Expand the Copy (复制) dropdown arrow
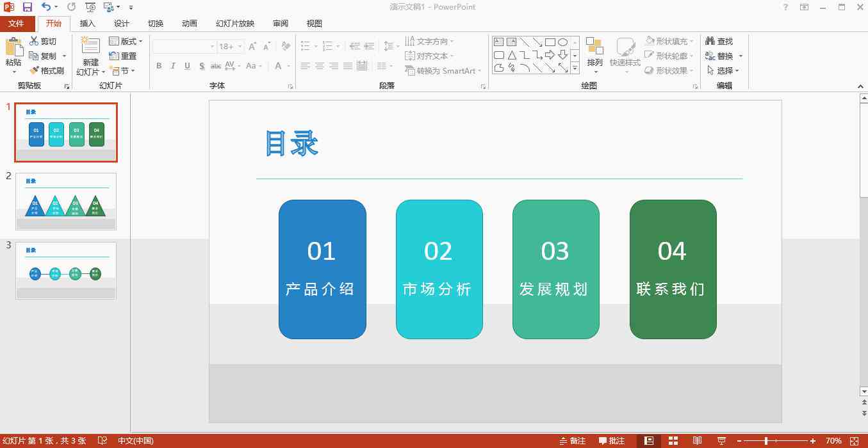 coord(64,56)
